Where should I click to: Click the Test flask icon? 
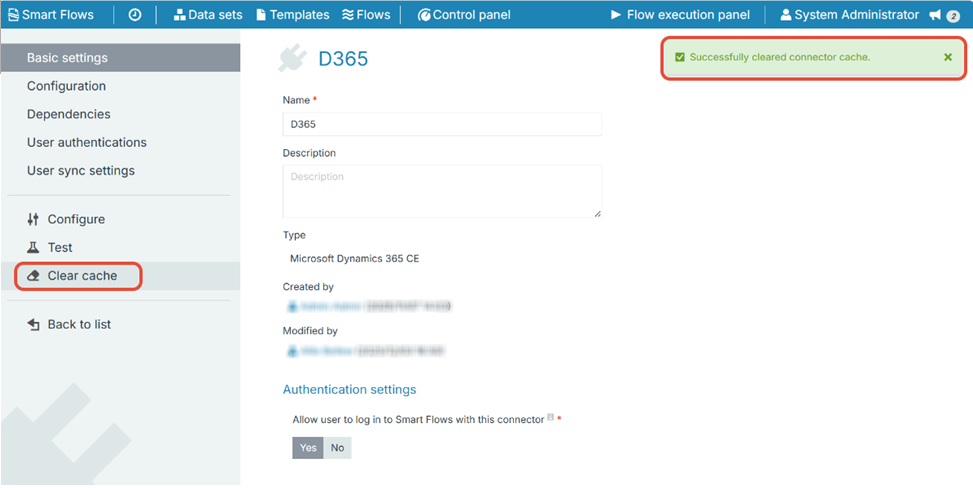click(33, 247)
